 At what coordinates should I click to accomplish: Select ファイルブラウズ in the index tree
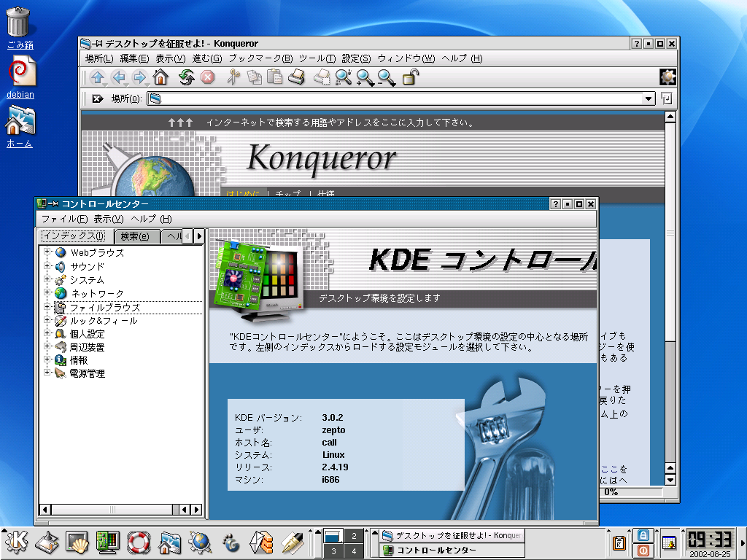[x=105, y=307]
